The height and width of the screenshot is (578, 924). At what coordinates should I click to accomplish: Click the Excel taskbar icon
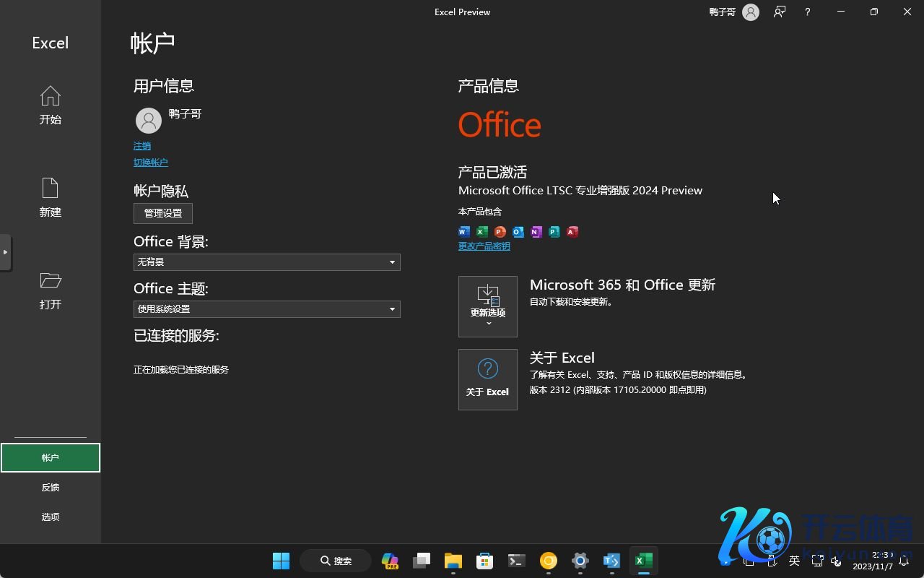point(644,561)
